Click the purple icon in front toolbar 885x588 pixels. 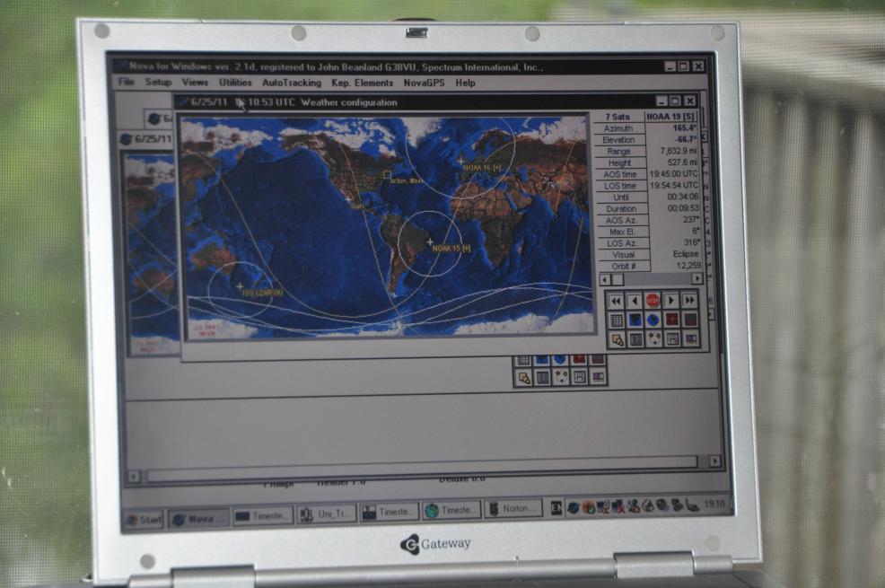691,339
